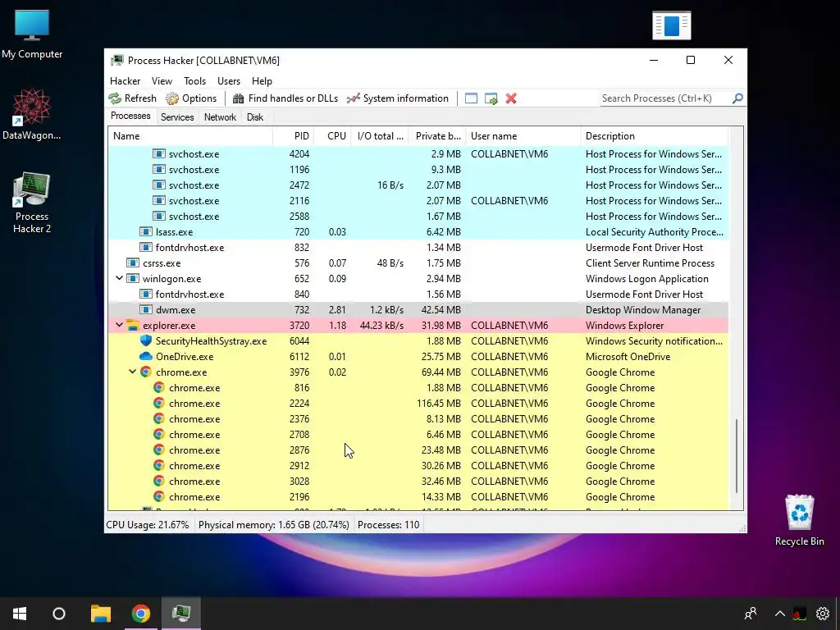This screenshot has width=840, height=630.
Task: Click the Refresh toolbar button
Action: pyautogui.click(x=132, y=98)
